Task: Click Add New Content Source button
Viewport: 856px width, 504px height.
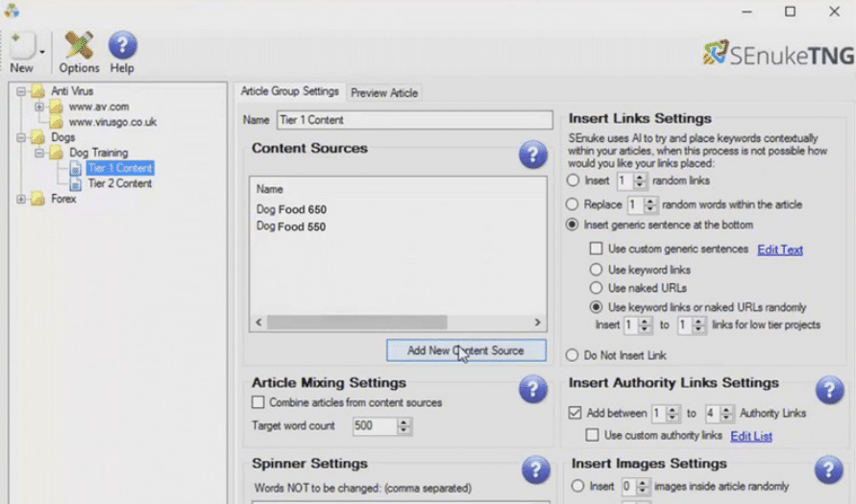Action: coord(466,350)
